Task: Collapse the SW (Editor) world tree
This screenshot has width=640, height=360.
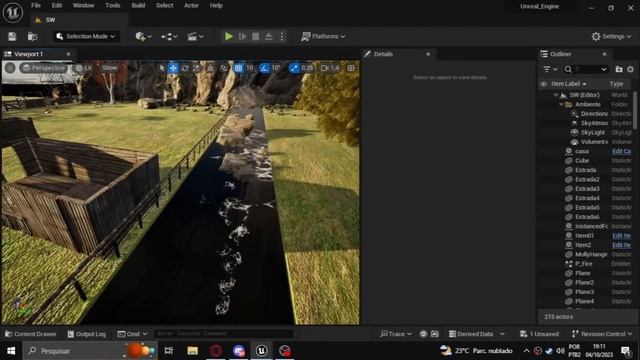Action: [x=556, y=95]
